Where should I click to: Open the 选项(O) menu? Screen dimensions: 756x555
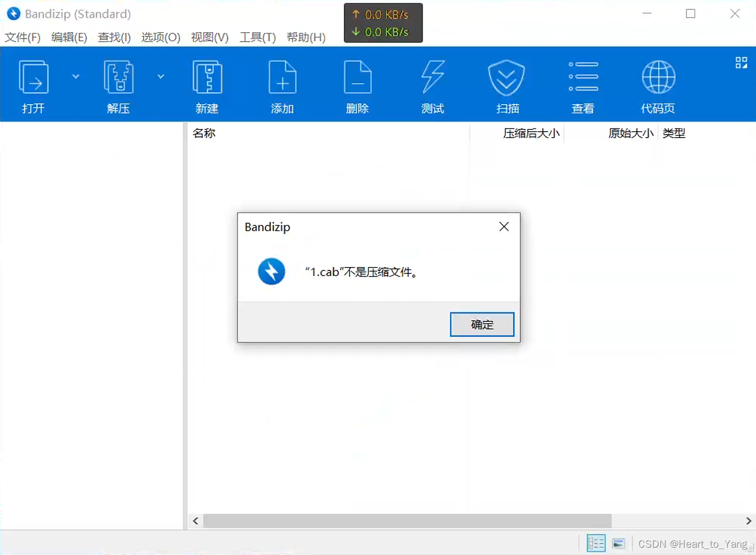pyautogui.click(x=160, y=37)
